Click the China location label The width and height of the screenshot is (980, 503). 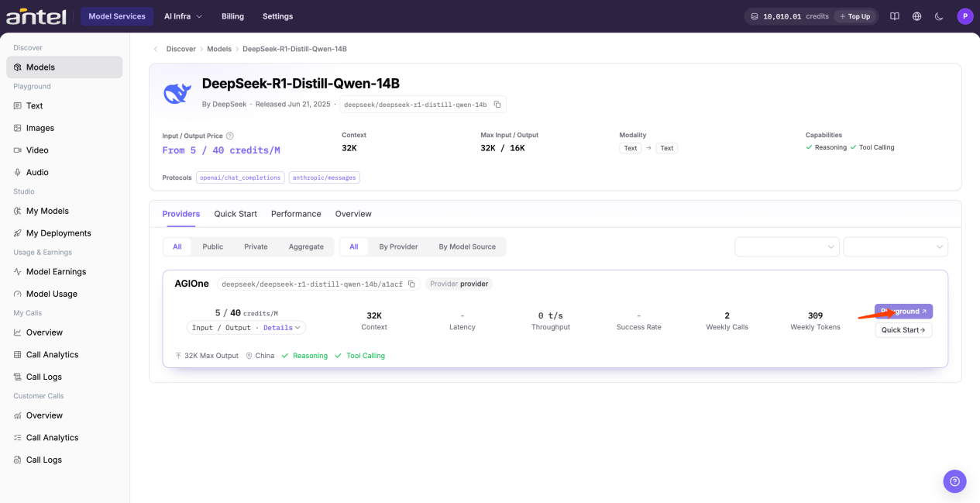click(260, 356)
